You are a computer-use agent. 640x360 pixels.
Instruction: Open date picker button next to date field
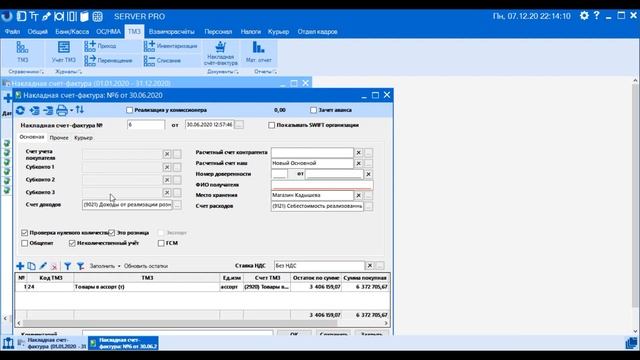point(239,125)
